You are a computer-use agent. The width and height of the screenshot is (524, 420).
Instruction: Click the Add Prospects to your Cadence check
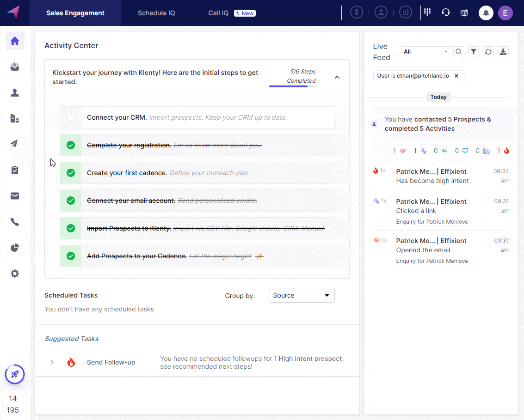[70, 256]
